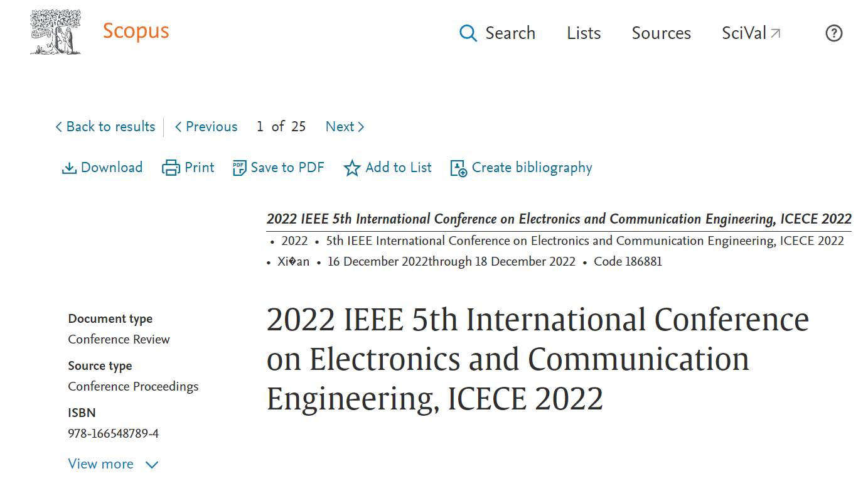Open SciVal from top navigation

[751, 33]
